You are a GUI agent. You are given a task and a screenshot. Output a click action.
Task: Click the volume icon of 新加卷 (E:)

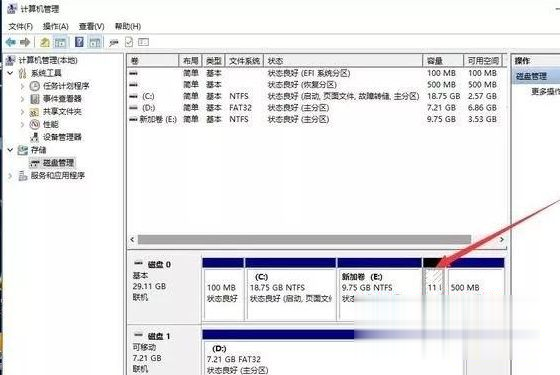click(133, 119)
